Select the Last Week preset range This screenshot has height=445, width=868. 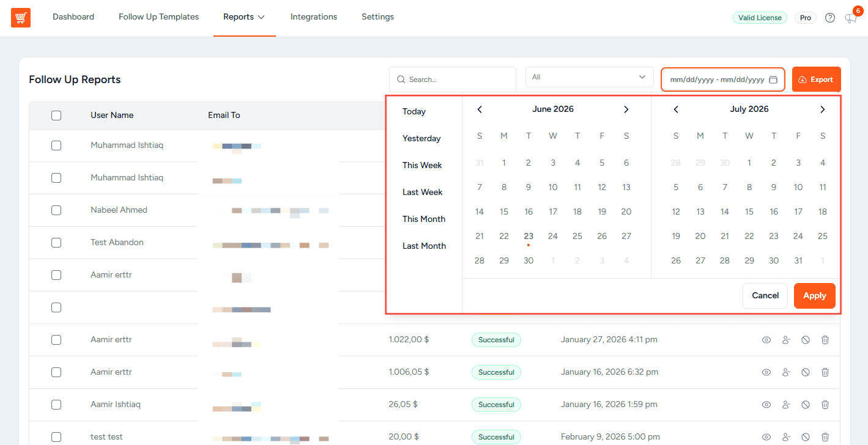(x=423, y=192)
